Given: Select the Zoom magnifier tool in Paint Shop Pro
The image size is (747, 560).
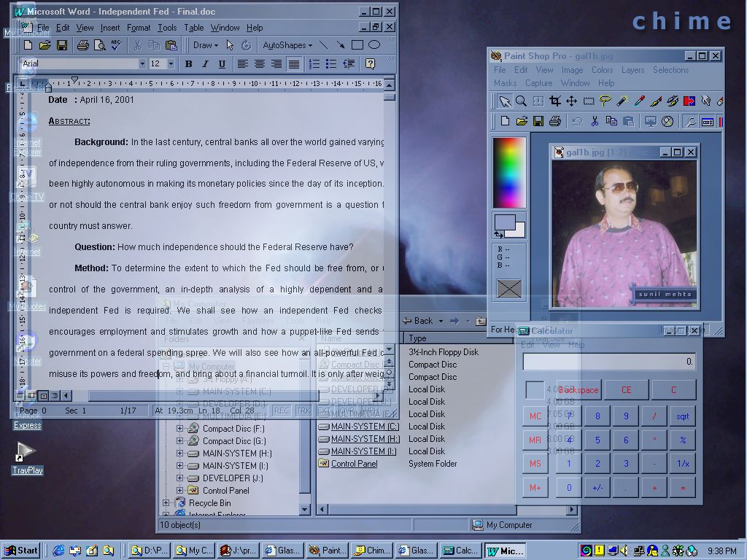Looking at the screenshot, I should (522, 101).
